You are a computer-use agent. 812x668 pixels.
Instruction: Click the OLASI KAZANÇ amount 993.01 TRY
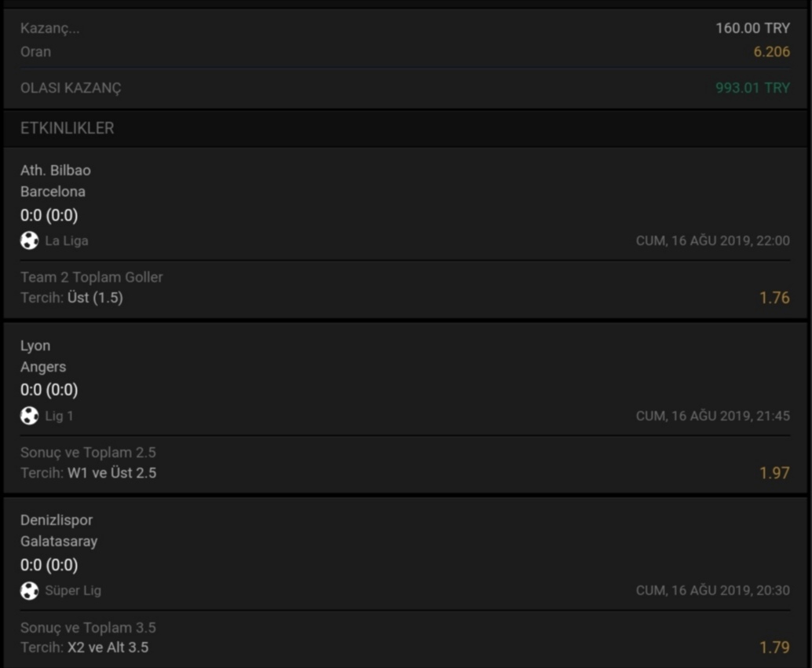(x=752, y=88)
